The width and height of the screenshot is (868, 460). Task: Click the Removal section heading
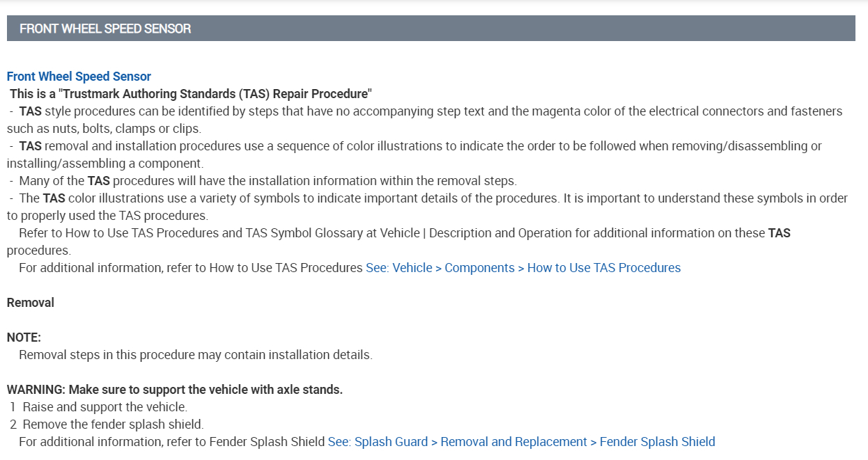pyautogui.click(x=31, y=303)
